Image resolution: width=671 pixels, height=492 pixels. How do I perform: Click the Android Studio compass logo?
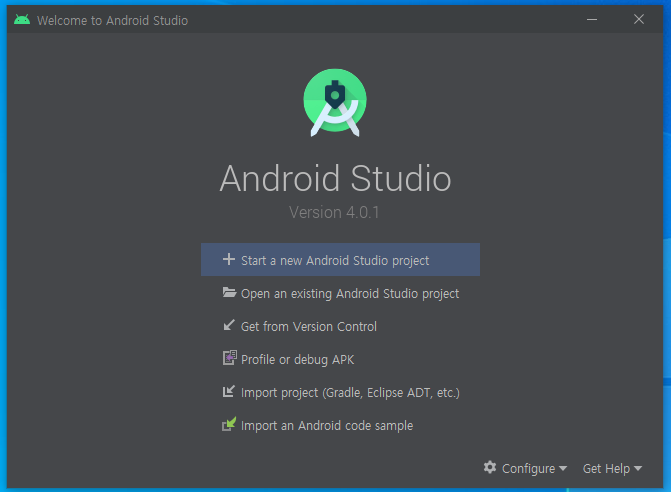pos(335,103)
